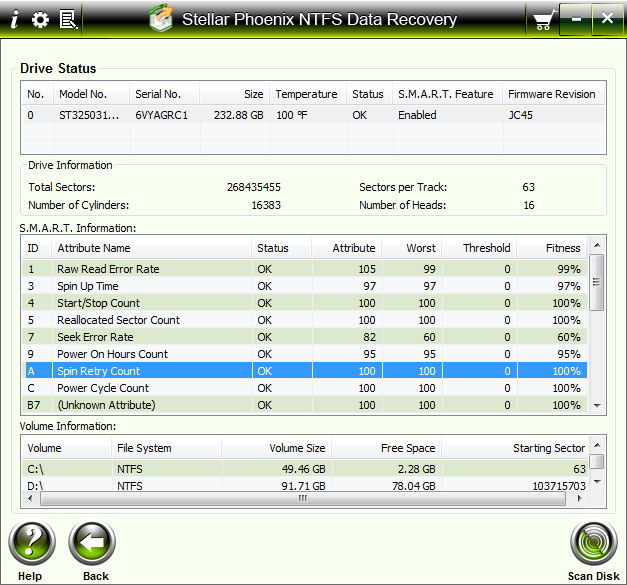Click the Attribute Name column header
The height and width of the screenshot is (585, 627).
click(152, 248)
